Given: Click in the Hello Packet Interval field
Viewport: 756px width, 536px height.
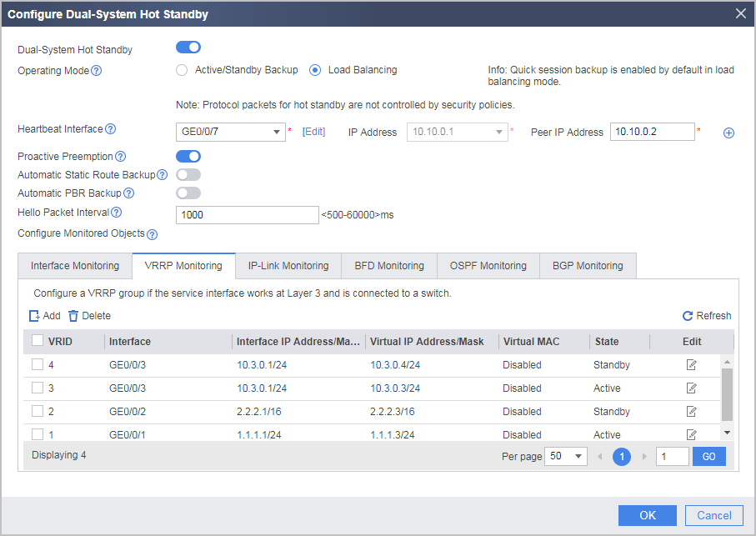Looking at the screenshot, I should (248, 215).
